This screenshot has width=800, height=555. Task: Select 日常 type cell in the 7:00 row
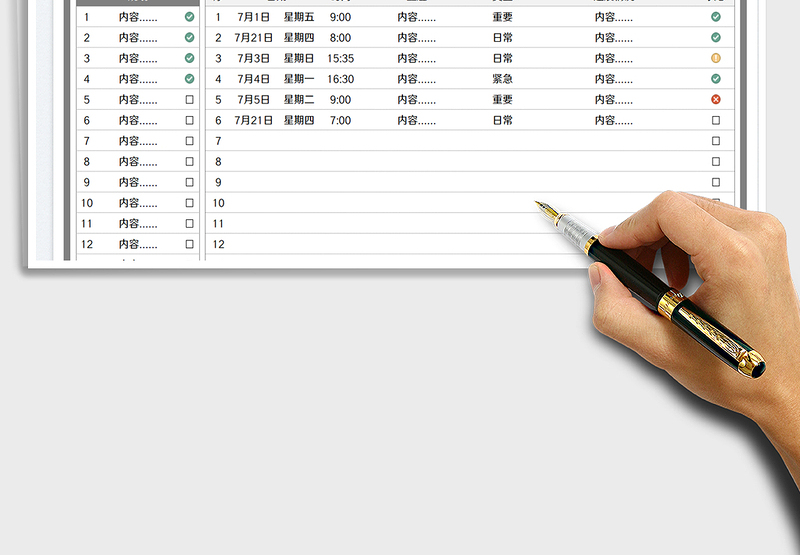[x=502, y=120]
